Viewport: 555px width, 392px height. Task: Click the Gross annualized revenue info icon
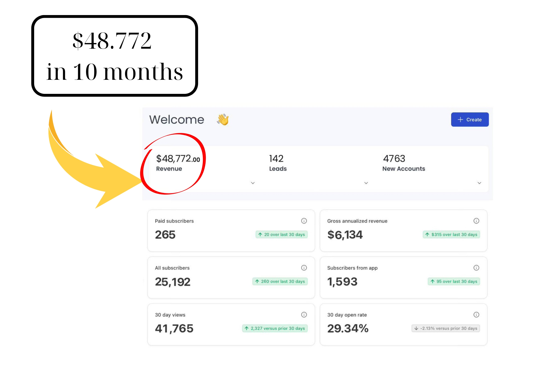tap(476, 221)
